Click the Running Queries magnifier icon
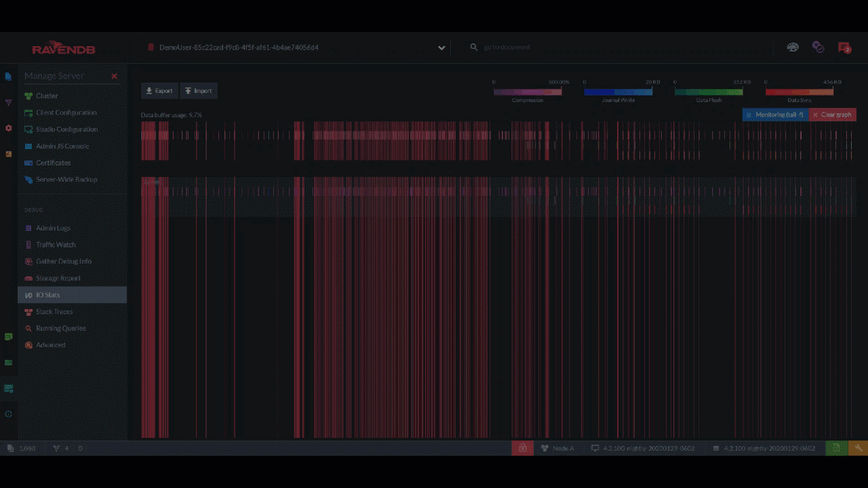Screen dimensions: 868x488 [x=28, y=328]
